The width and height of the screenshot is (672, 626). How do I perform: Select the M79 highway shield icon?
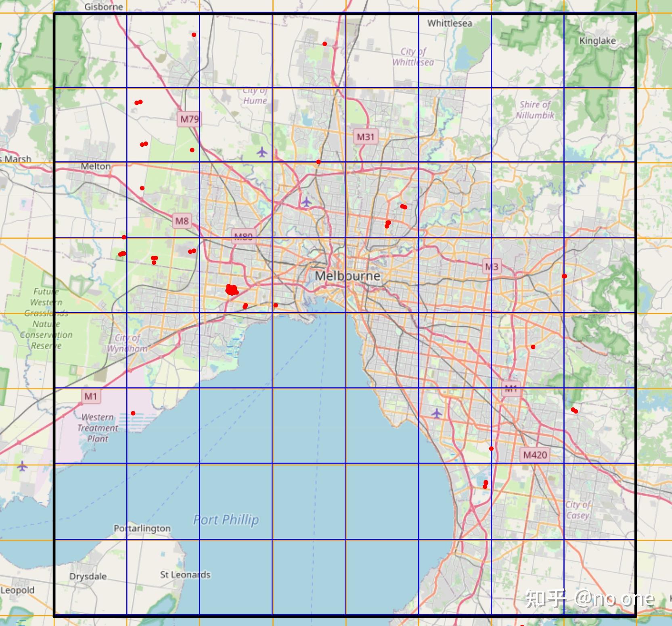(x=190, y=119)
